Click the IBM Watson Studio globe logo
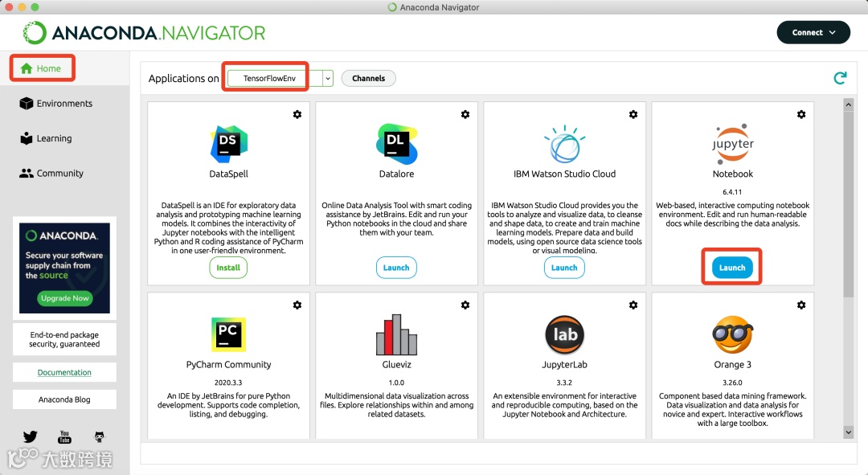This screenshot has height=475, width=868. (564, 144)
